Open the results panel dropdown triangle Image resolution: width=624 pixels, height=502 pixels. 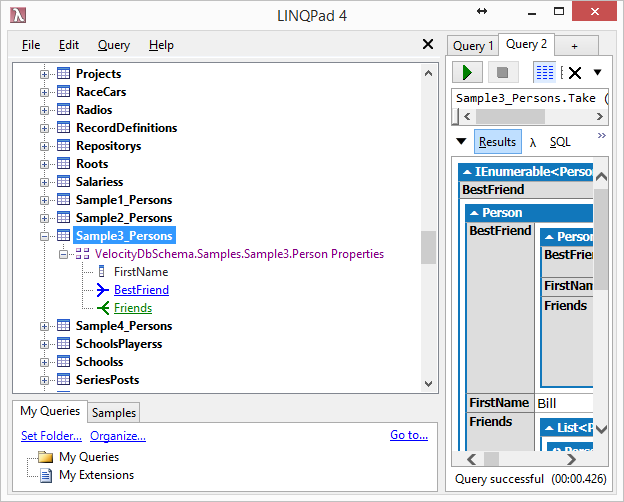click(461, 141)
